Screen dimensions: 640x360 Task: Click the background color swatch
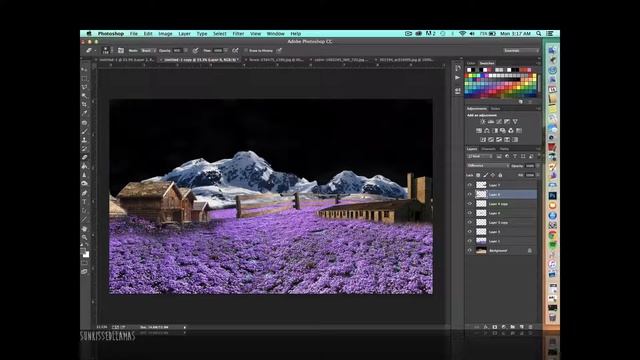pos(86,255)
